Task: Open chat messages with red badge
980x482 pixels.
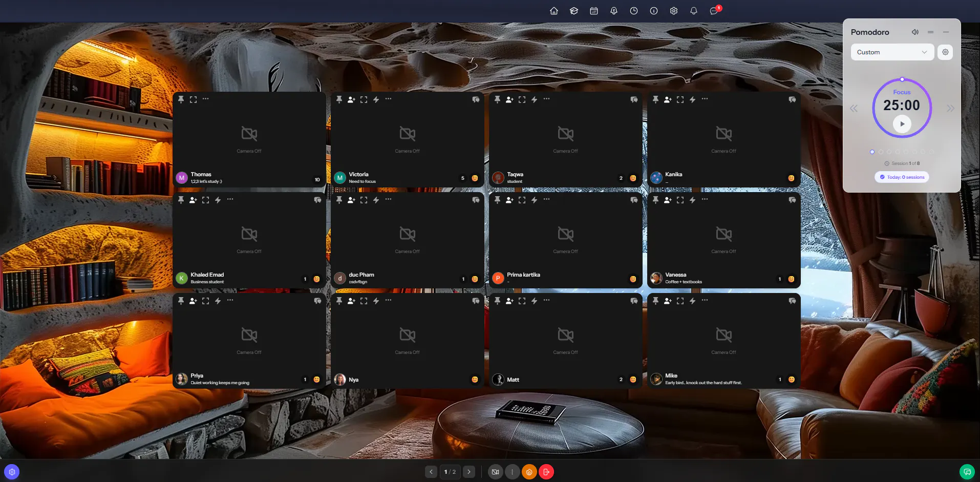Action: click(714, 10)
